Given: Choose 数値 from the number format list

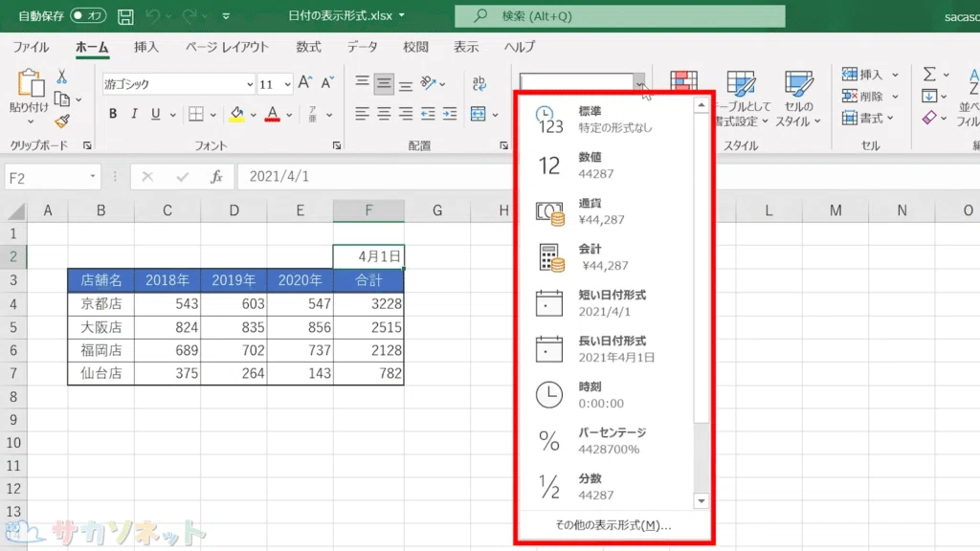Looking at the screenshot, I should tap(606, 165).
